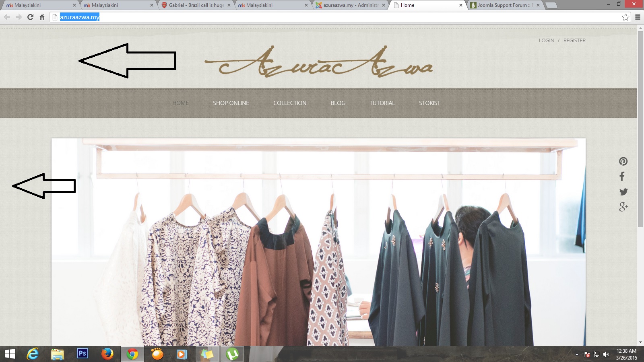The width and height of the screenshot is (644, 362).
Task: Click the page vertical scrollbar thumb
Action: pyautogui.click(x=640, y=129)
